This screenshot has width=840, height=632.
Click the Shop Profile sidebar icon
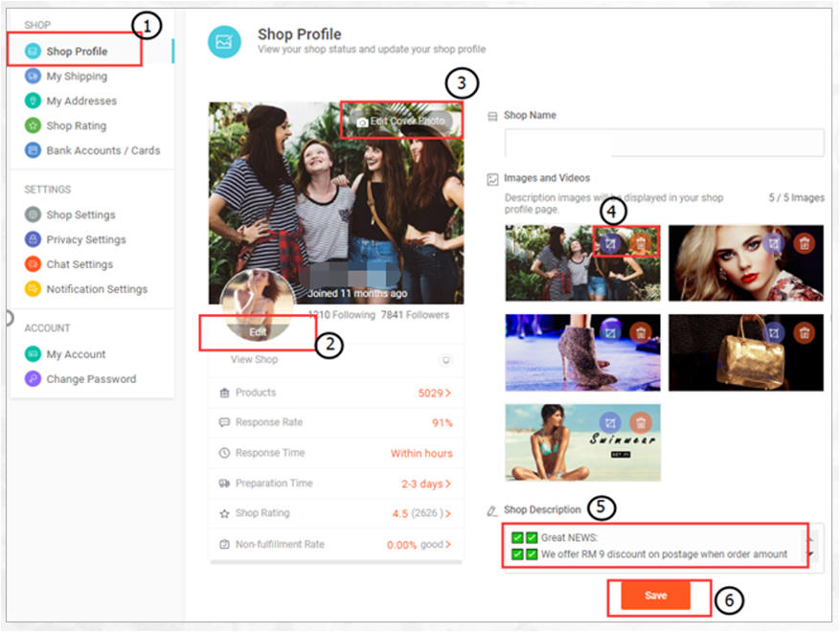pyautogui.click(x=33, y=52)
